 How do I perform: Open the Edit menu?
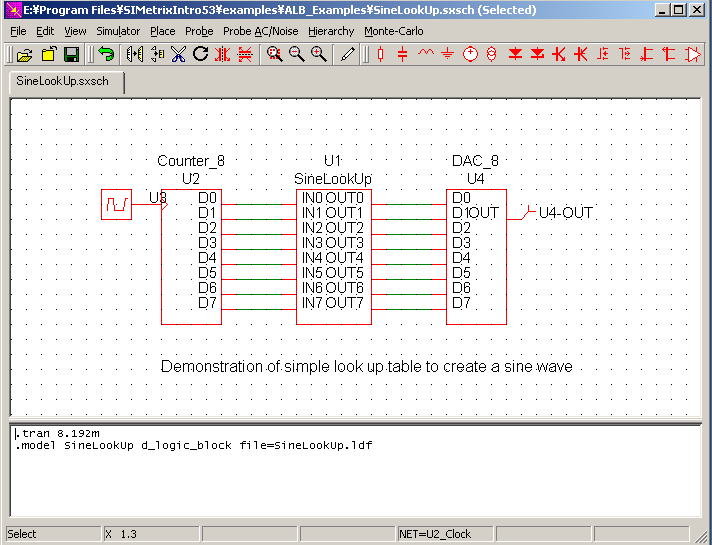pos(45,31)
